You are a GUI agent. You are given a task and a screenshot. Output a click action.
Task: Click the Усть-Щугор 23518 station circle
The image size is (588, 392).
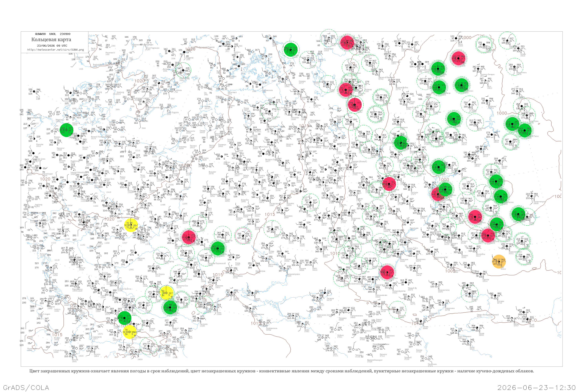tap(484, 44)
